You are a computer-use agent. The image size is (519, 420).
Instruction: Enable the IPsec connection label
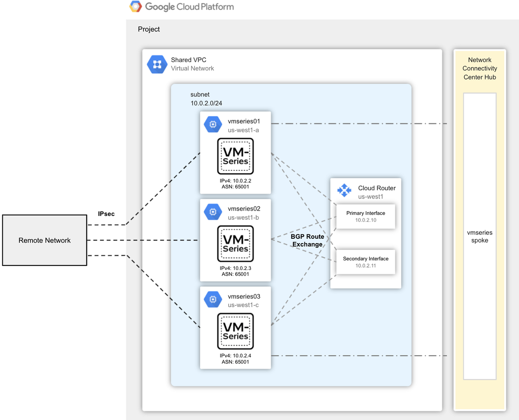click(x=106, y=214)
